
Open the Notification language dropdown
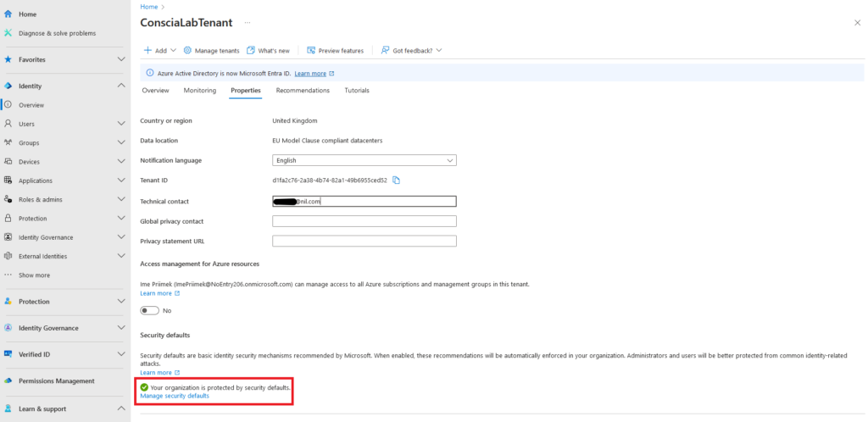(x=364, y=160)
